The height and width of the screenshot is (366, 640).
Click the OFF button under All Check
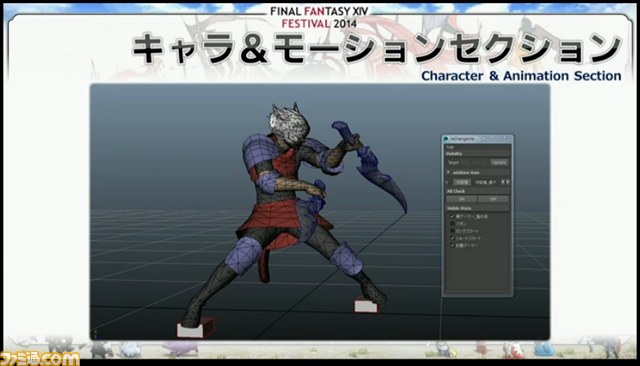click(493, 199)
